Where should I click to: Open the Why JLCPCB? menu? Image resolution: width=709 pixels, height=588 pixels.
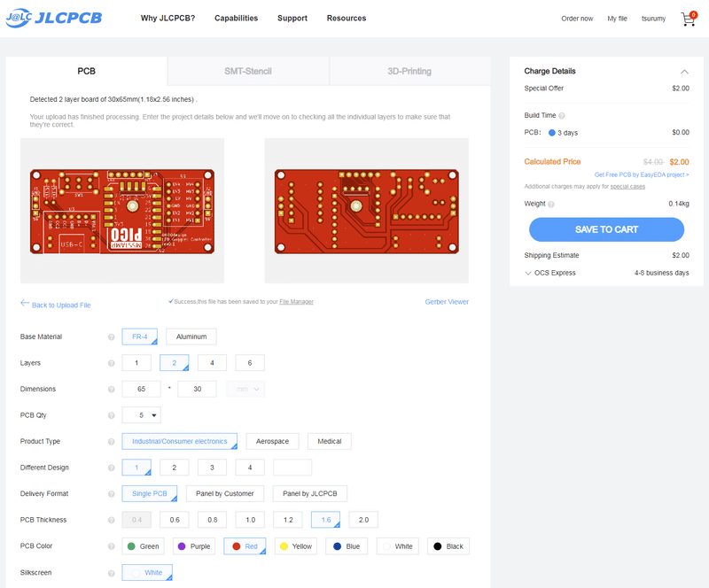[168, 18]
